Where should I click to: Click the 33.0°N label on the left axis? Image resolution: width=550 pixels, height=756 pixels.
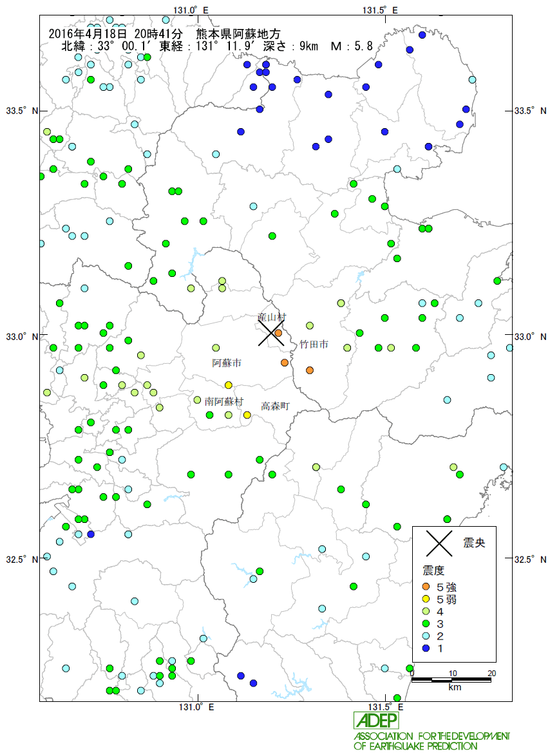pos(22,336)
